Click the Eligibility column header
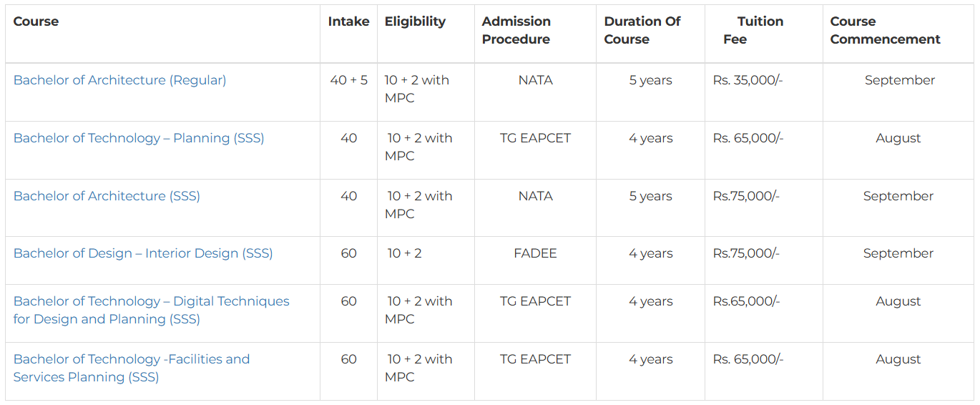 [415, 21]
